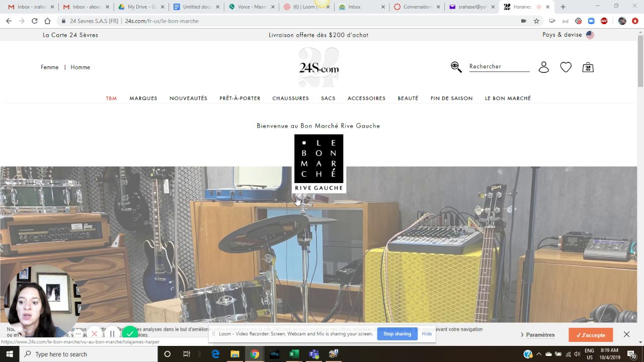The width and height of the screenshot is (644, 362).
Task: Open File Explorer from taskbar
Action: [x=235, y=354]
